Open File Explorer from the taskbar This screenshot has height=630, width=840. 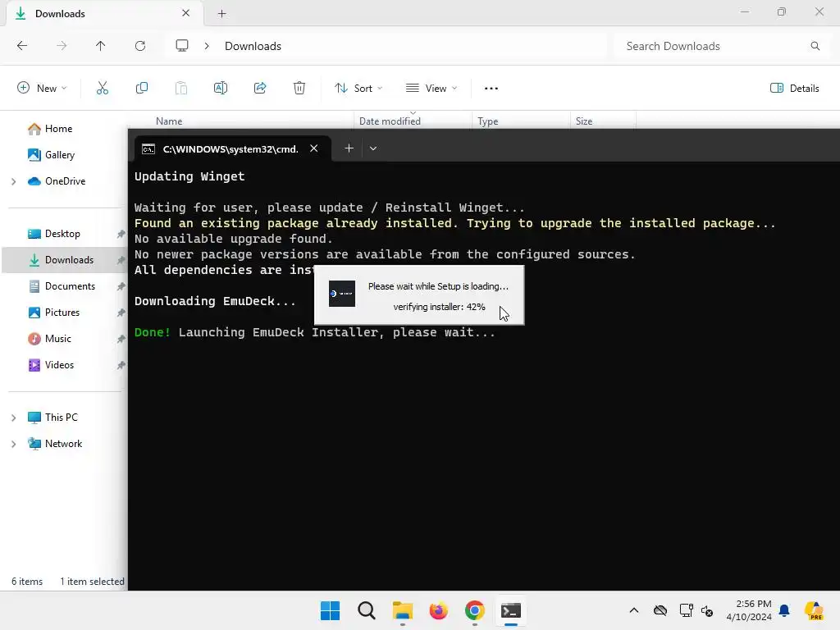pos(402,610)
